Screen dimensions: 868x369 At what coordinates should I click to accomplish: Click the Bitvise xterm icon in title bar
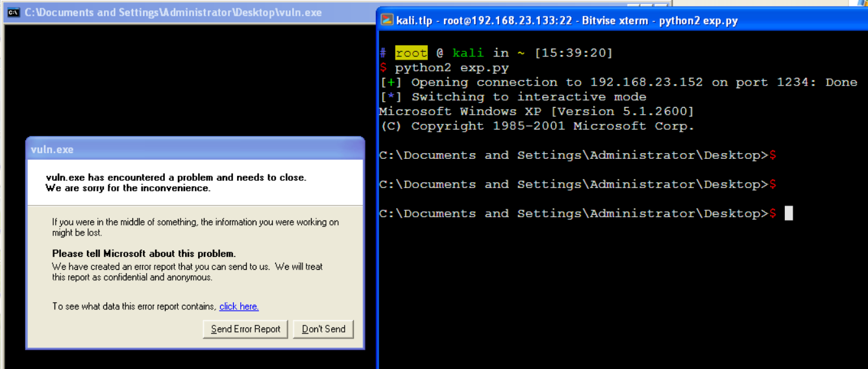pos(387,20)
